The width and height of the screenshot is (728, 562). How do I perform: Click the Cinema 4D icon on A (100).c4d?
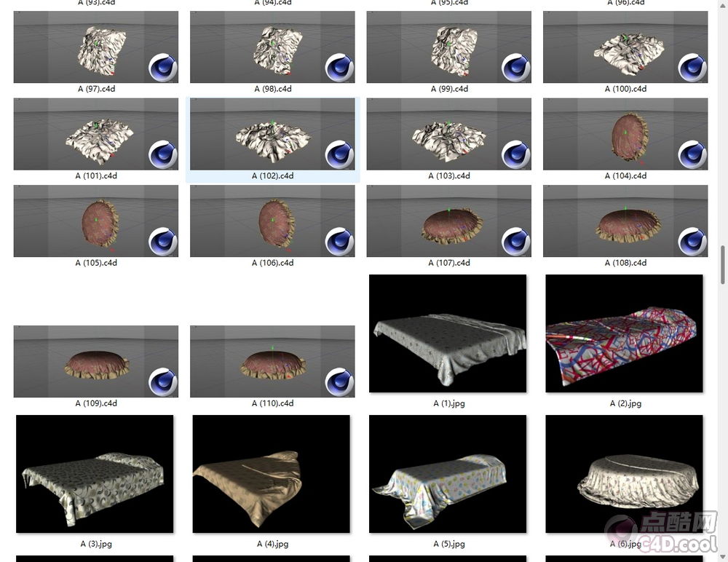692,68
